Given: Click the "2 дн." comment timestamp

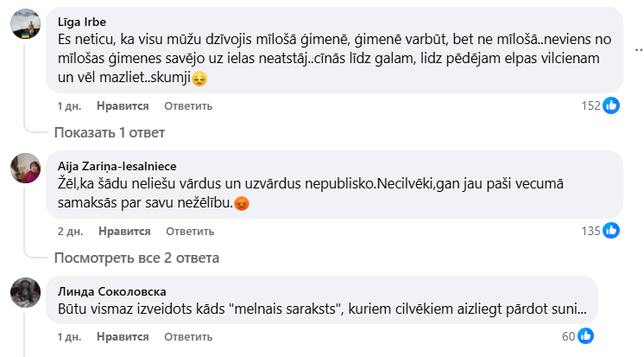Looking at the screenshot, I should [69, 232].
